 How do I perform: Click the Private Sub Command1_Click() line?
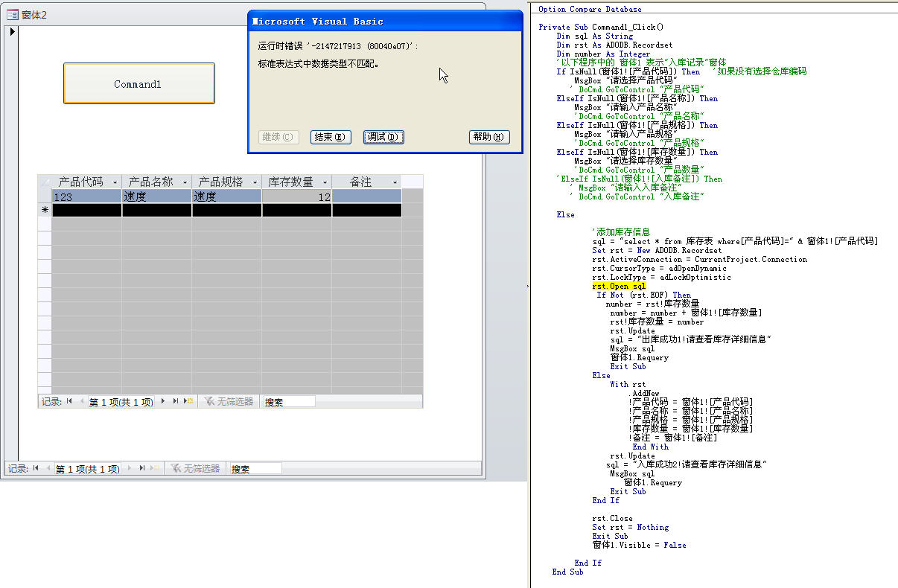pyautogui.click(x=601, y=27)
